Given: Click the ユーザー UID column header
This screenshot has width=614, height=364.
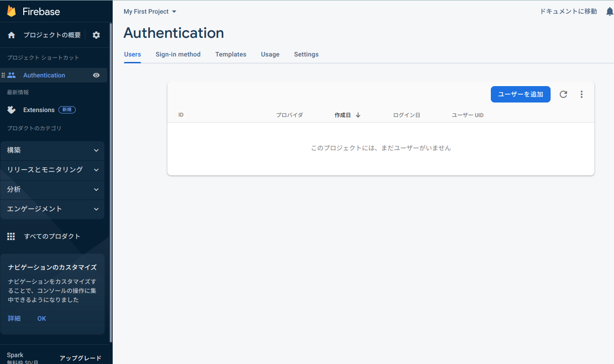Looking at the screenshot, I should coord(468,115).
